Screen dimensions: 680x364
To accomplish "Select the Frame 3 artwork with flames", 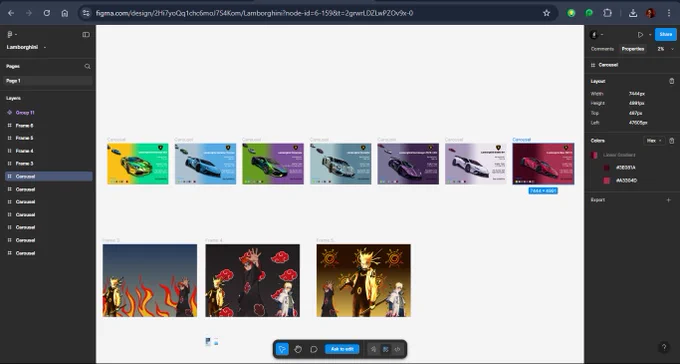I will point(150,280).
